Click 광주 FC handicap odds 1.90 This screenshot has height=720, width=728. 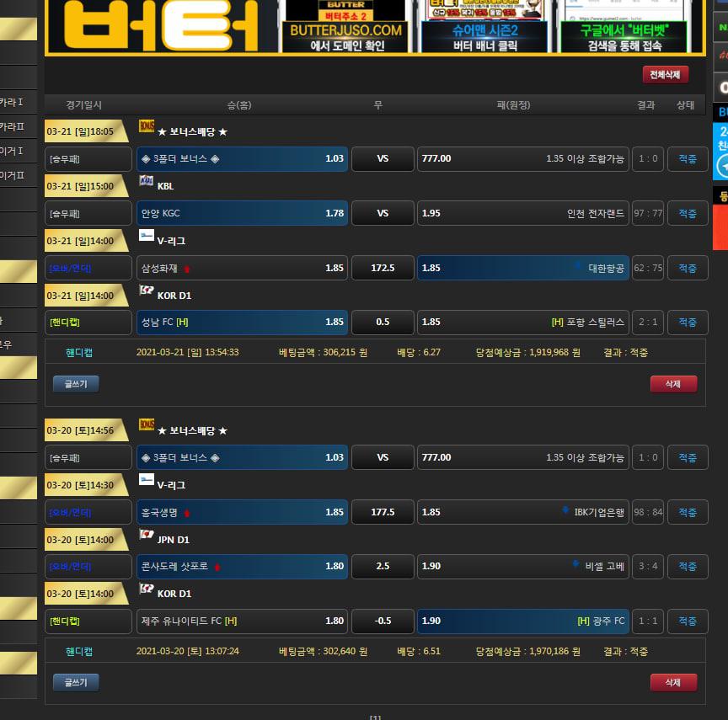pos(522,621)
